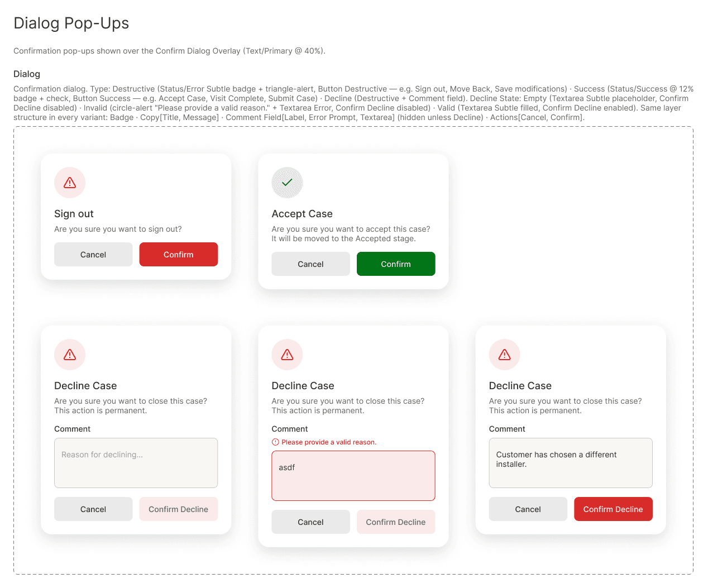Screen dimensions: 708x588
Task: Click the warning badge above the empty Decline Case dialog
Action: (x=70, y=355)
